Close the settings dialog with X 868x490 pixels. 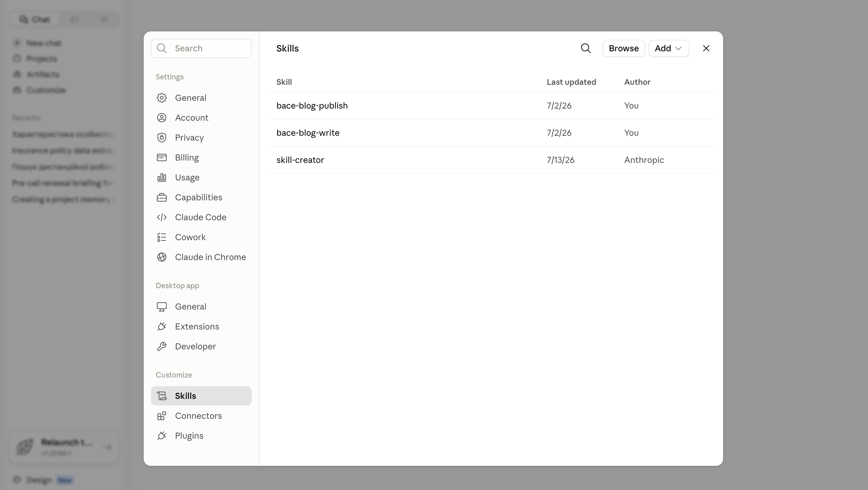tap(706, 48)
